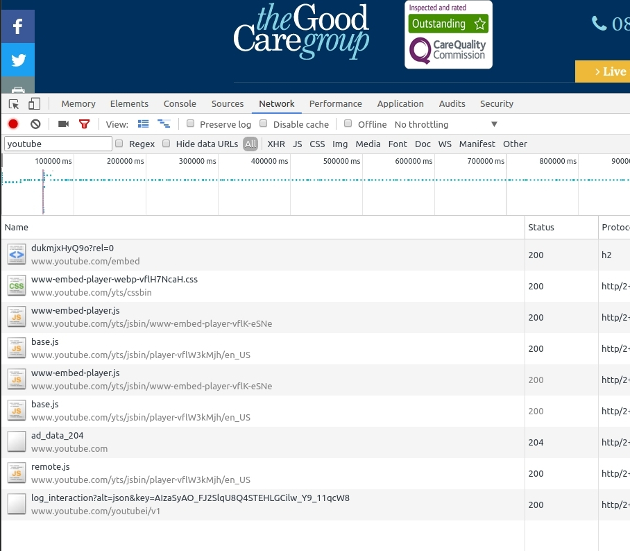Open the Console tab
This screenshot has width=630, height=551.
click(180, 104)
